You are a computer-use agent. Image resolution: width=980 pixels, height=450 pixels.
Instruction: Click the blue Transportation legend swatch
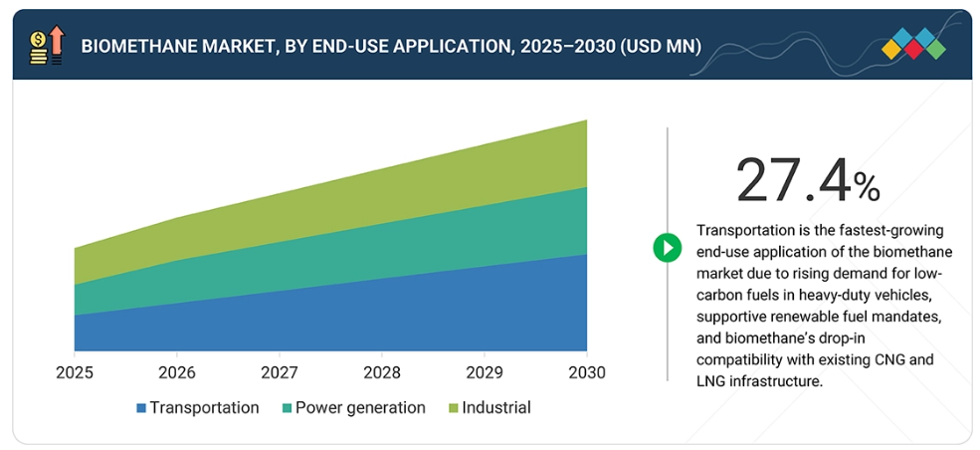[x=141, y=408]
